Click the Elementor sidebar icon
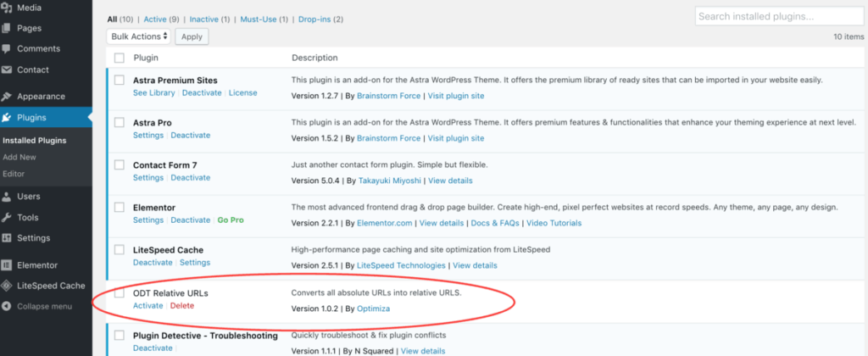 [6, 265]
